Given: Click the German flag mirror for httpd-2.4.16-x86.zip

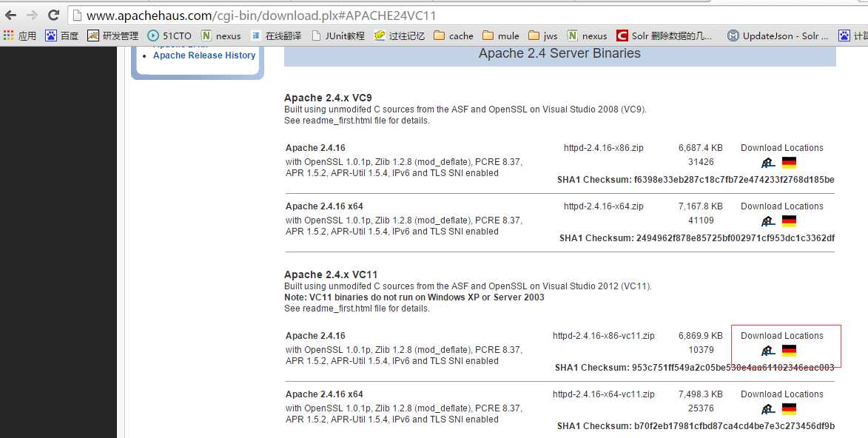Looking at the screenshot, I should click(x=789, y=163).
